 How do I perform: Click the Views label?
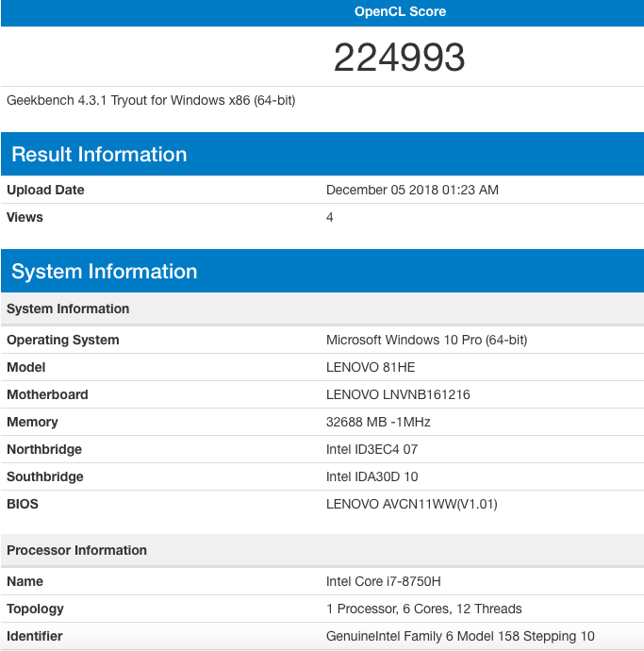click(25, 217)
